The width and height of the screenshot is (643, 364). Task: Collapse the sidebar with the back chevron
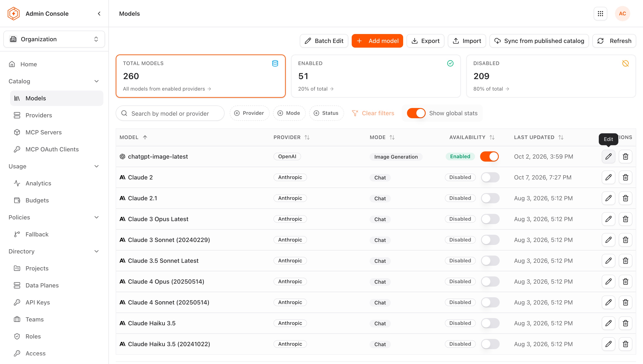pyautogui.click(x=99, y=13)
